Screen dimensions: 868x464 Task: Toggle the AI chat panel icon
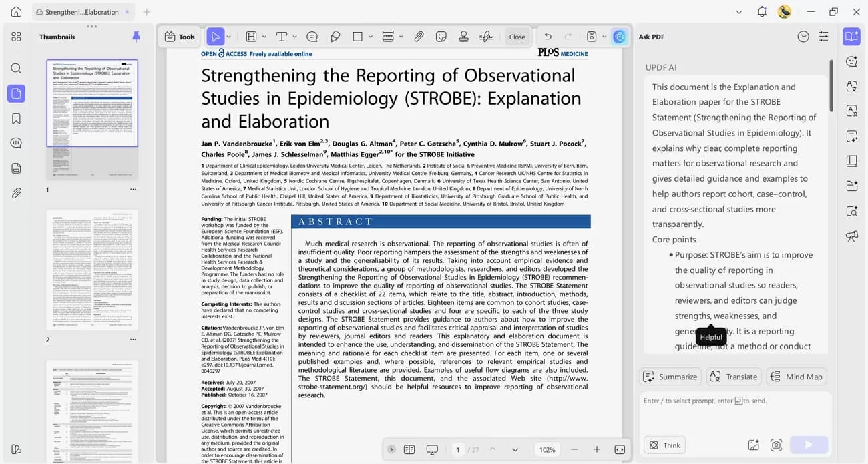tap(851, 37)
